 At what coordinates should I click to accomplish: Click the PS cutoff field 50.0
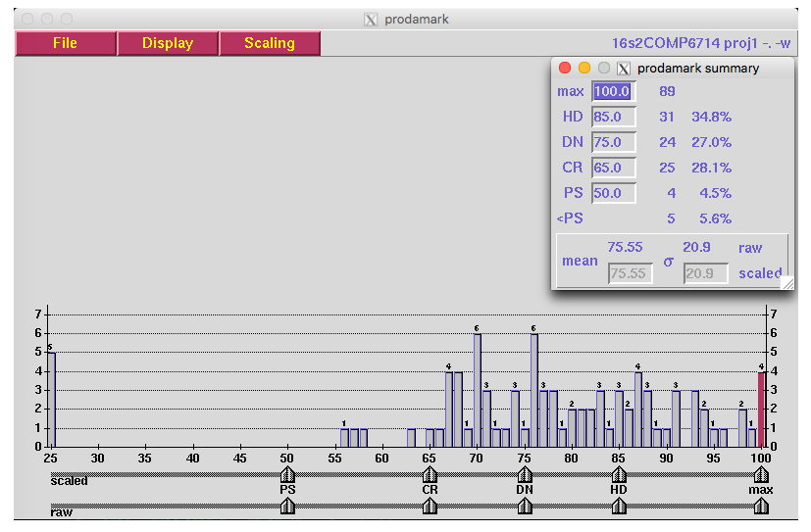coord(613,193)
